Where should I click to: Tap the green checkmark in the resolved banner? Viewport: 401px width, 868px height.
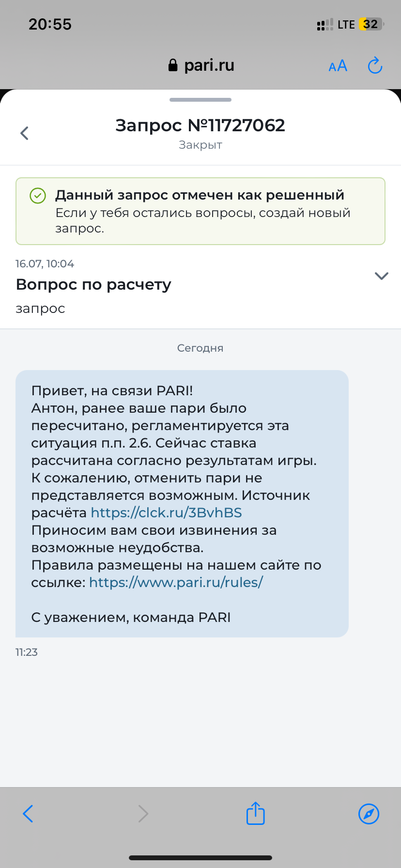click(x=38, y=196)
